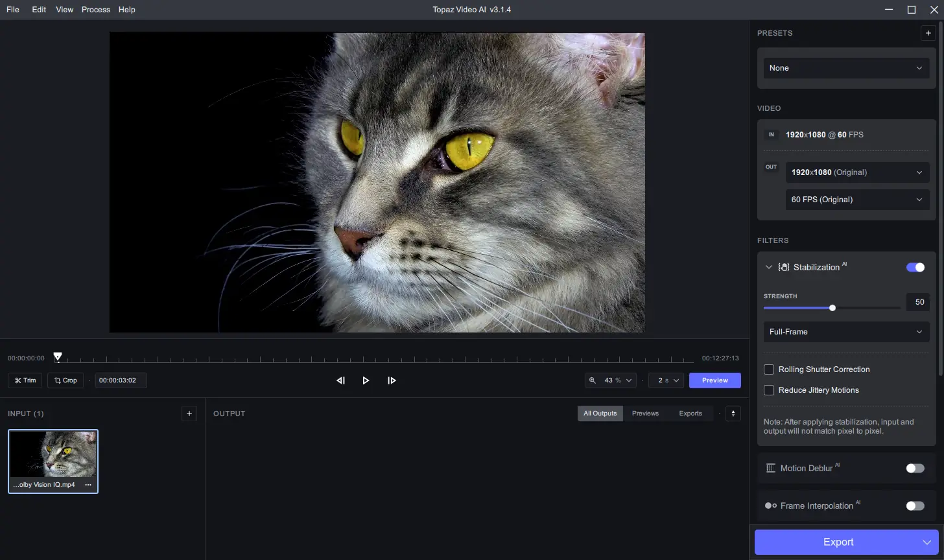Select the Dolby Vision IQ.mp4 input thumbnail
This screenshot has width=944, height=560.
click(x=53, y=461)
